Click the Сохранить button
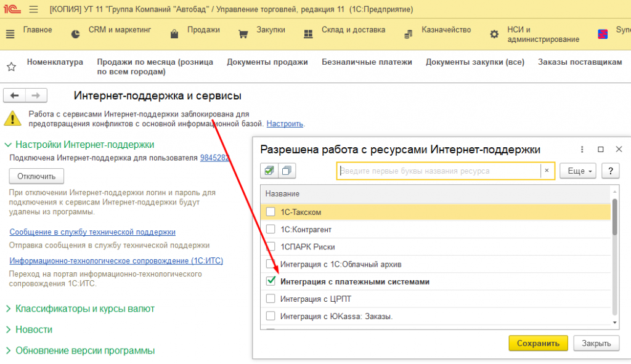The height and width of the screenshot is (364, 631). 538,343
